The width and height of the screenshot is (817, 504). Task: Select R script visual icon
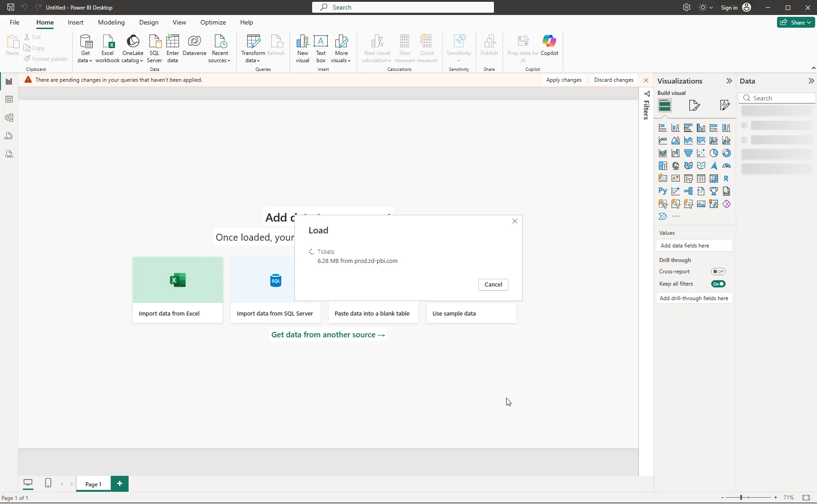(726, 178)
